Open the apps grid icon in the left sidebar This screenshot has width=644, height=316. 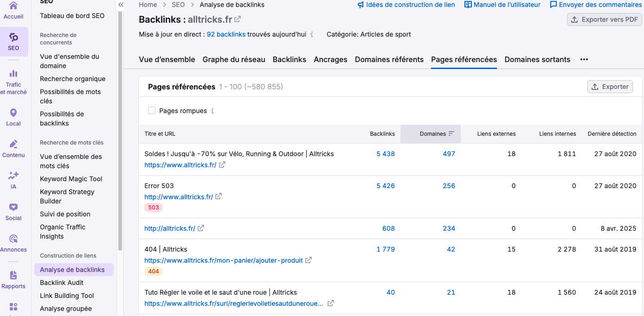13,307
